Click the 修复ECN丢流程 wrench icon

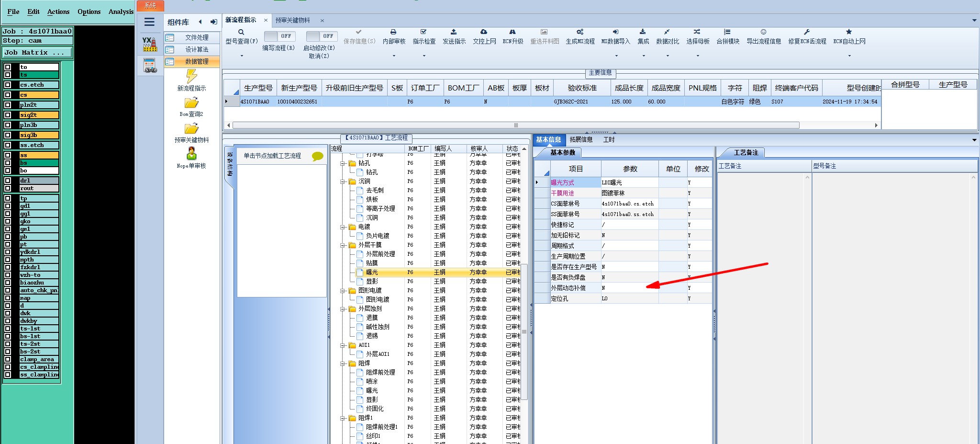(x=807, y=32)
